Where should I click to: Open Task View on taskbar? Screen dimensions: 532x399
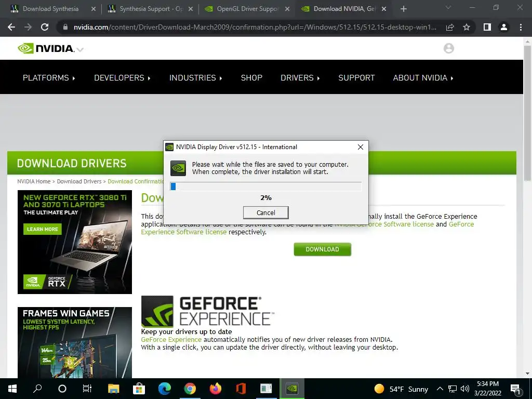point(87,389)
